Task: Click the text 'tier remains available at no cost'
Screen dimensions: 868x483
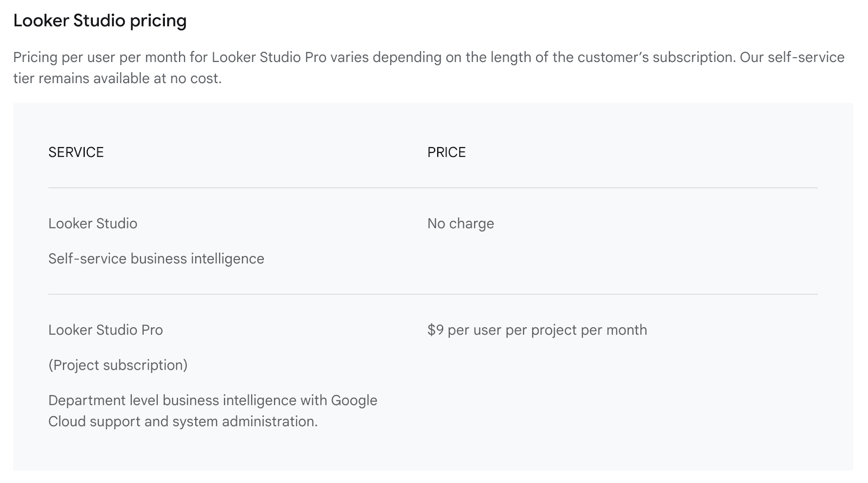Action: [x=117, y=79]
